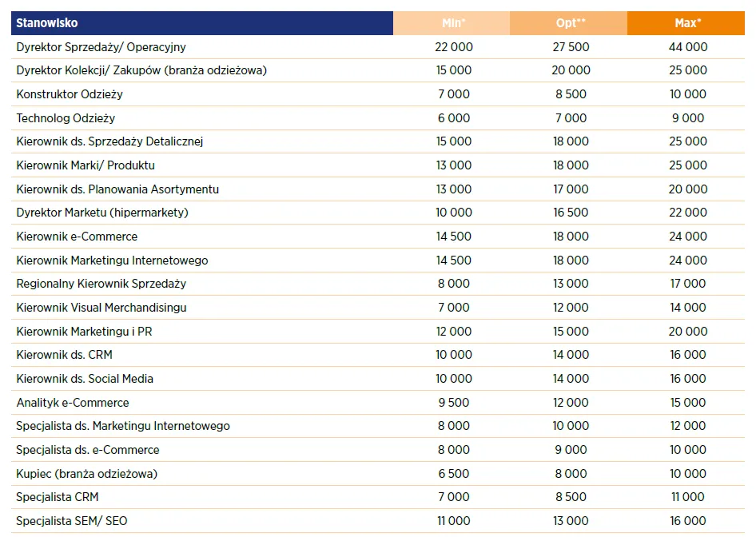The width and height of the screenshot is (756, 541).
Task: Select the 16 500 Opt value
Action: click(571, 213)
